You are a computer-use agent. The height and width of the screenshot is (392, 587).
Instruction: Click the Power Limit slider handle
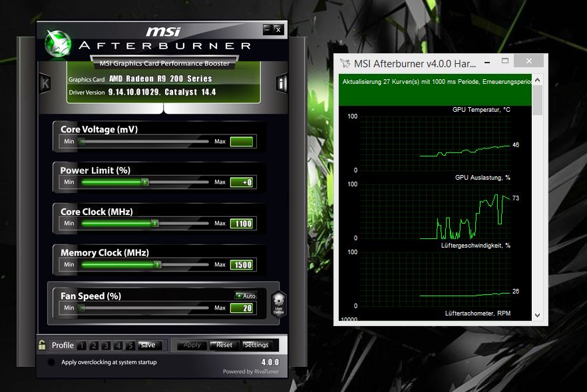coord(145,182)
